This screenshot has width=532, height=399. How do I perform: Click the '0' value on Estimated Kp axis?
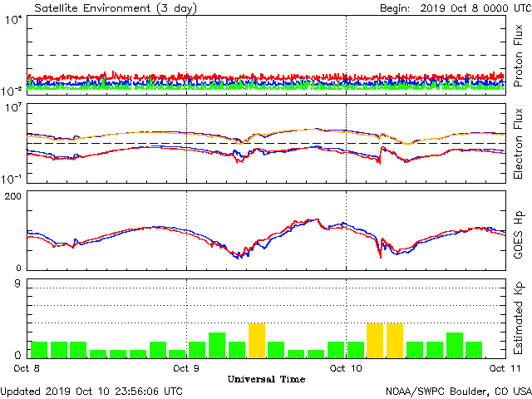tap(17, 355)
